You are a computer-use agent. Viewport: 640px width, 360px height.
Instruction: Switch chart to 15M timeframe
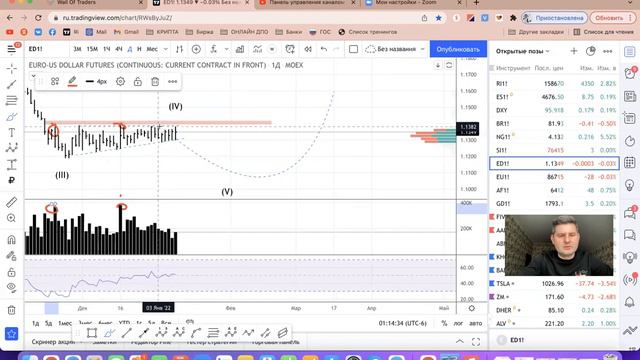[x=92, y=49]
